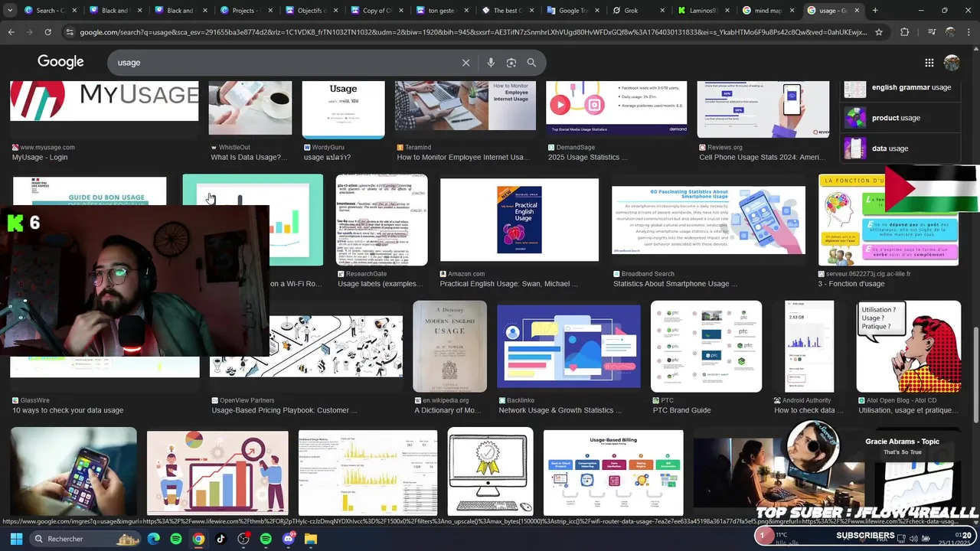Open Cell Phone Usage Stats 2024 link
This screenshot has height=551, width=980.
point(762,157)
